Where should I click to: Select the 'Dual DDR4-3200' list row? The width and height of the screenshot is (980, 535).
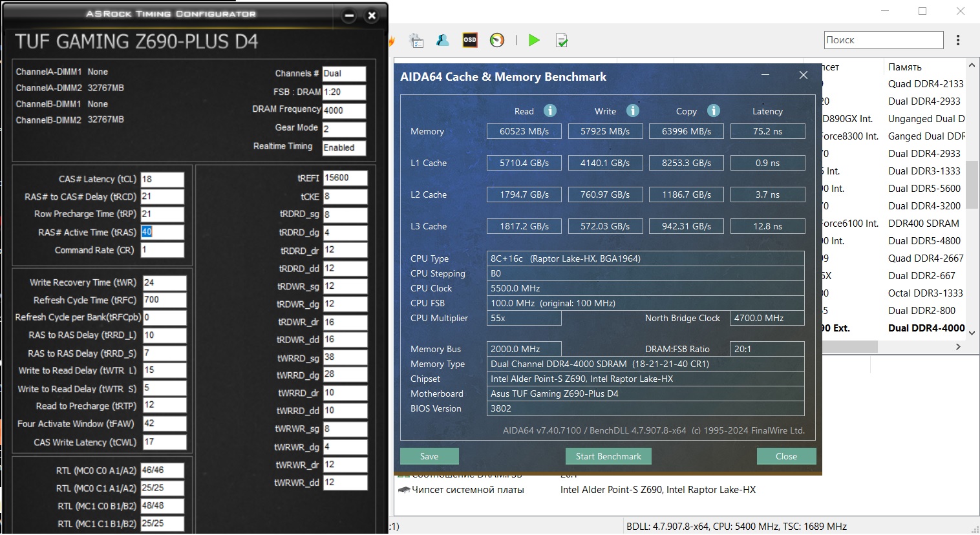coord(924,206)
